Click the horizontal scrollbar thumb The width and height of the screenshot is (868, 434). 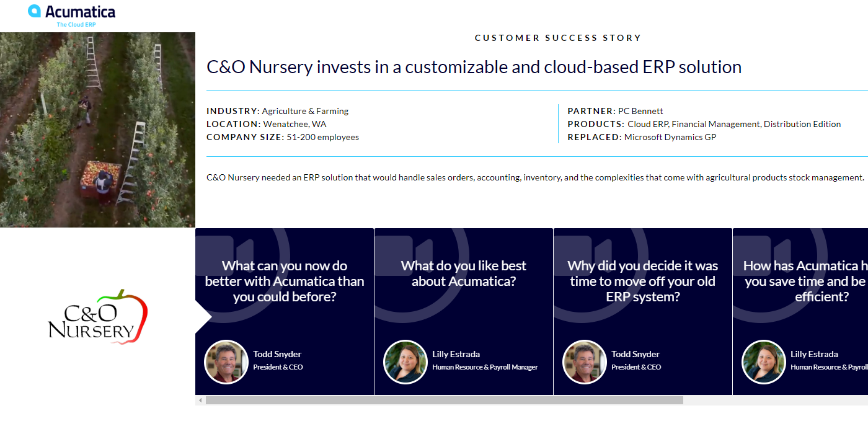[444, 401]
